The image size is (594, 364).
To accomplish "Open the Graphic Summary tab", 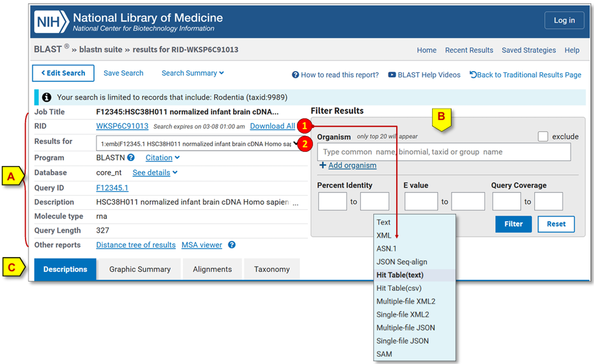I will pos(140,269).
